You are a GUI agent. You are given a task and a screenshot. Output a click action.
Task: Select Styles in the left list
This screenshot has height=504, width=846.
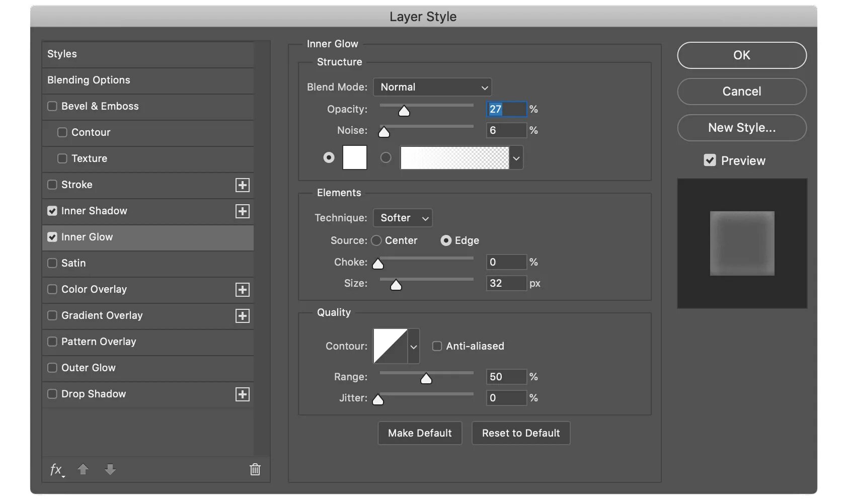(x=62, y=54)
